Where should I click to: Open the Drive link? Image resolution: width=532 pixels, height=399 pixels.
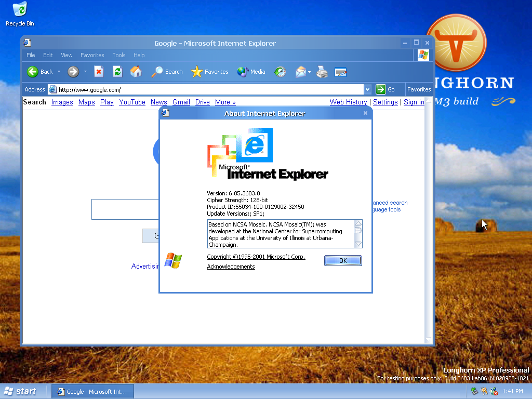pos(202,102)
